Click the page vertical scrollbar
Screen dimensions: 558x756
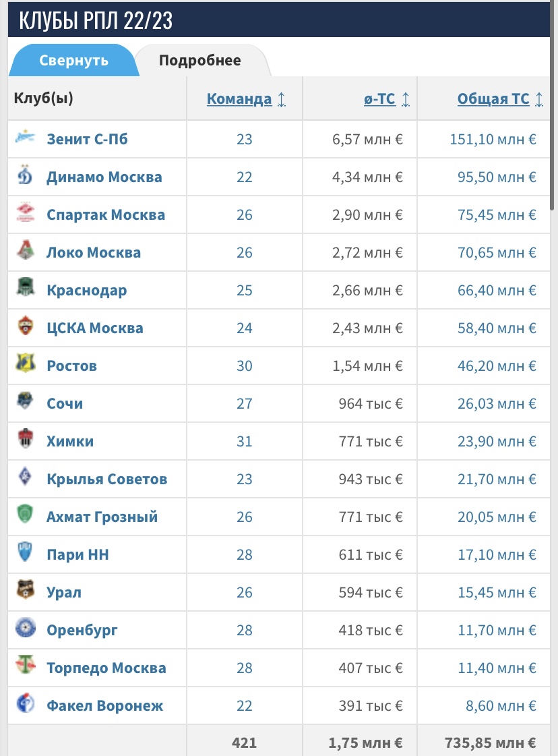[553, 106]
